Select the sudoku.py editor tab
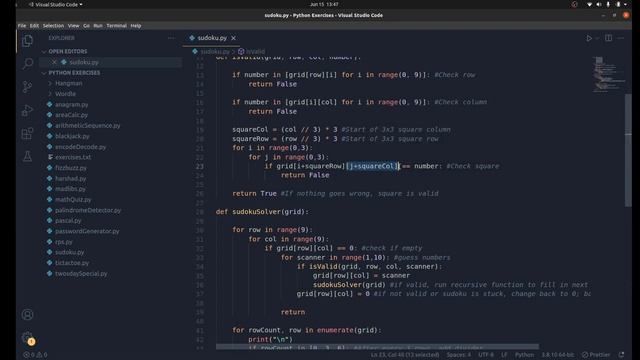Image resolution: width=640 pixels, height=360 pixels. 212,38
